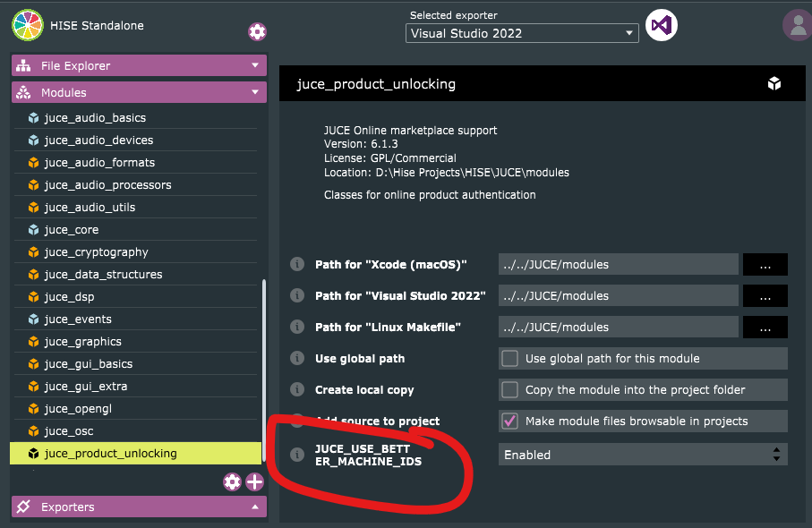
Task: Click the juce_core cube icon
Action: click(34, 230)
